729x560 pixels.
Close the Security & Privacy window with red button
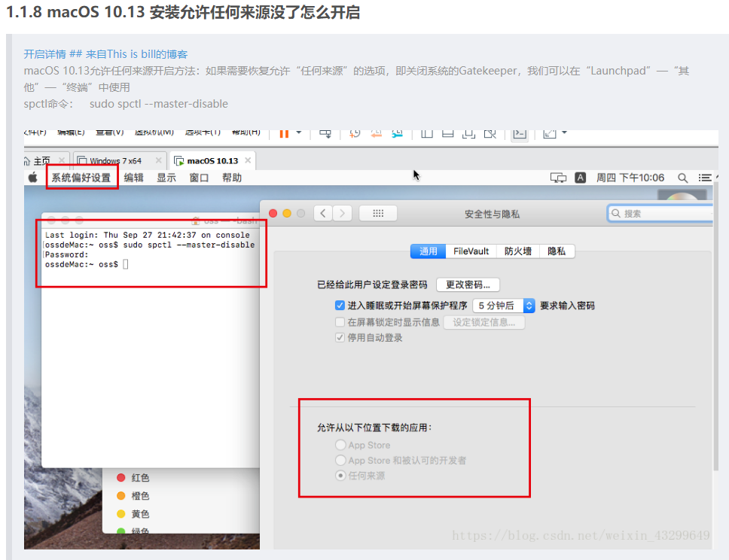(x=273, y=213)
